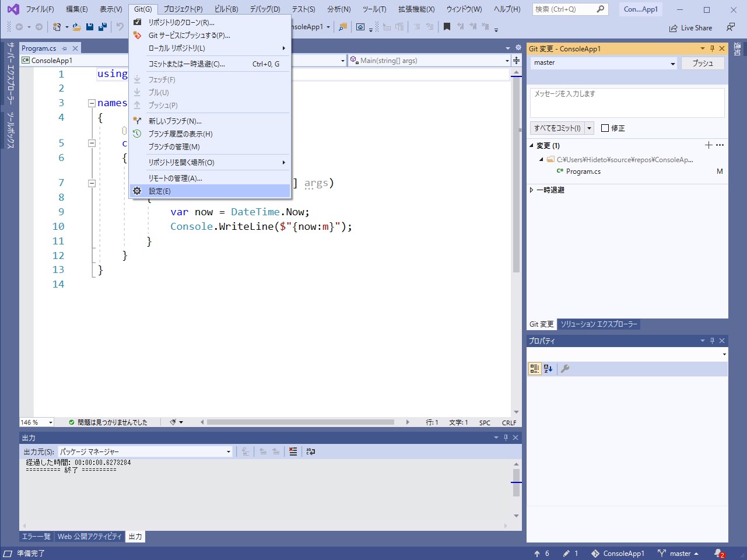Click the Visual Studio logo icon
747x560 pixels.
tap(13, 9)
